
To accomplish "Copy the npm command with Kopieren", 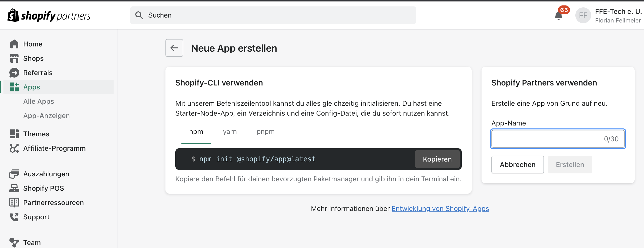I will [437, 159].
